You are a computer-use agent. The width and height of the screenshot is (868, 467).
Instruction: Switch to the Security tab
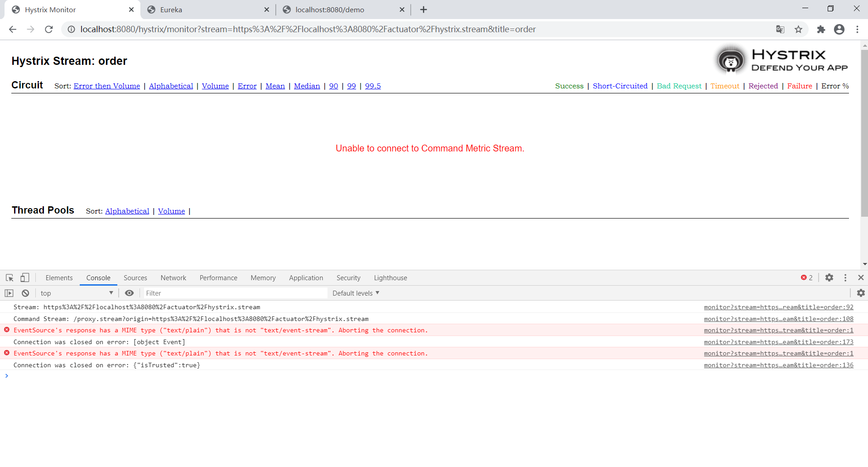pyautogui.click(x=348, y=278)
